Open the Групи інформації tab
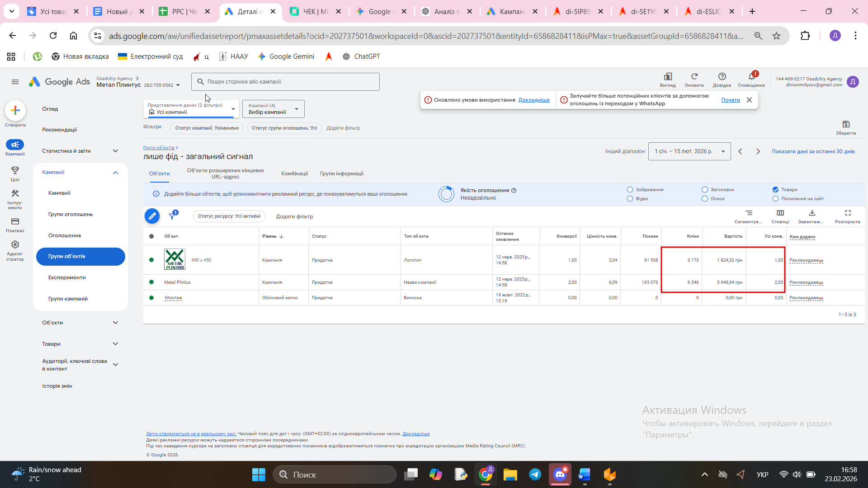868x488 pixels. (x=341, y=174)
